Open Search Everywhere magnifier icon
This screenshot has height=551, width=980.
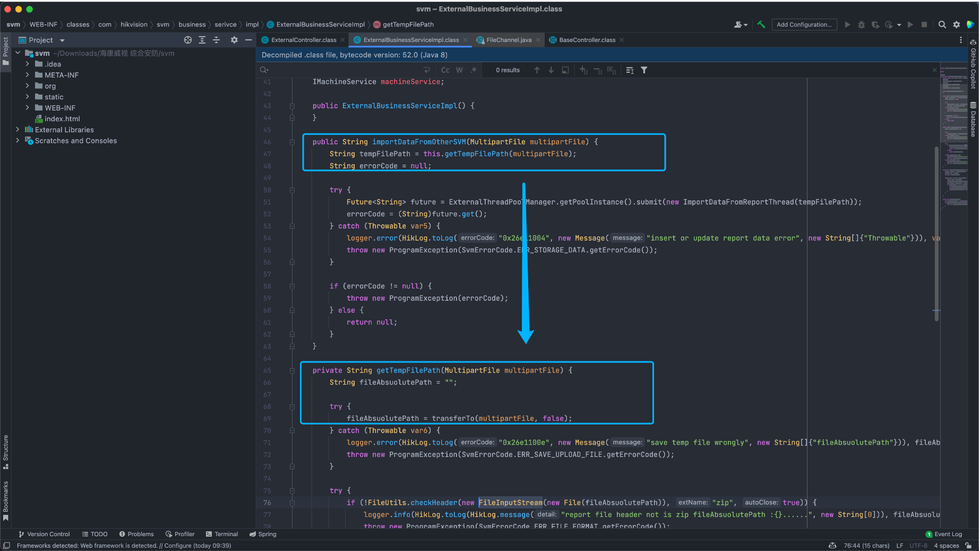(x=942, y=24)
